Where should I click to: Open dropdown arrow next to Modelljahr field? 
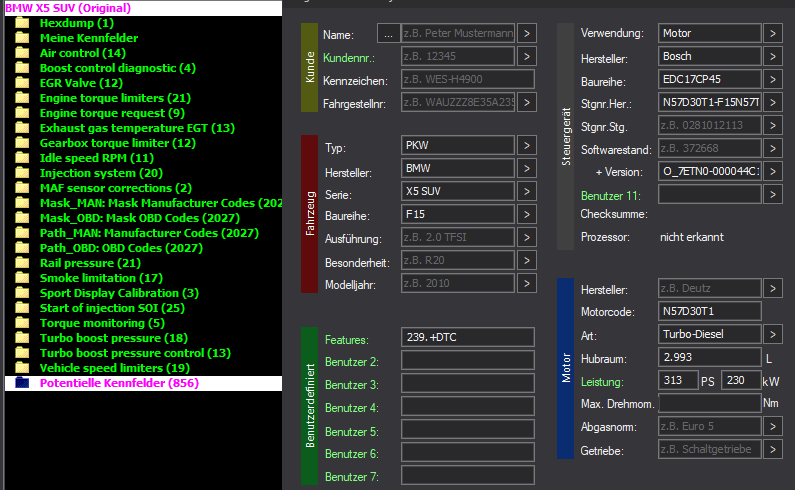527,284
